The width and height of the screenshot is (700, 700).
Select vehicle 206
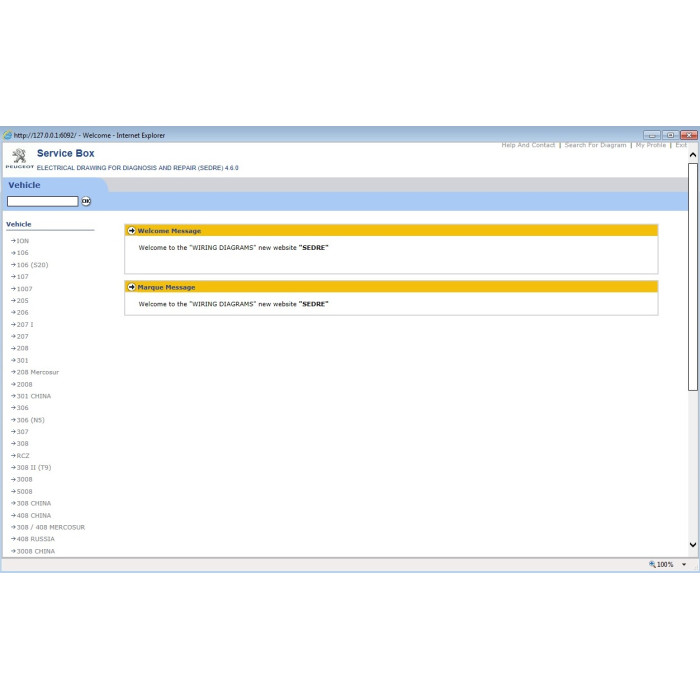pyautogui.click(x=22, y=312)
